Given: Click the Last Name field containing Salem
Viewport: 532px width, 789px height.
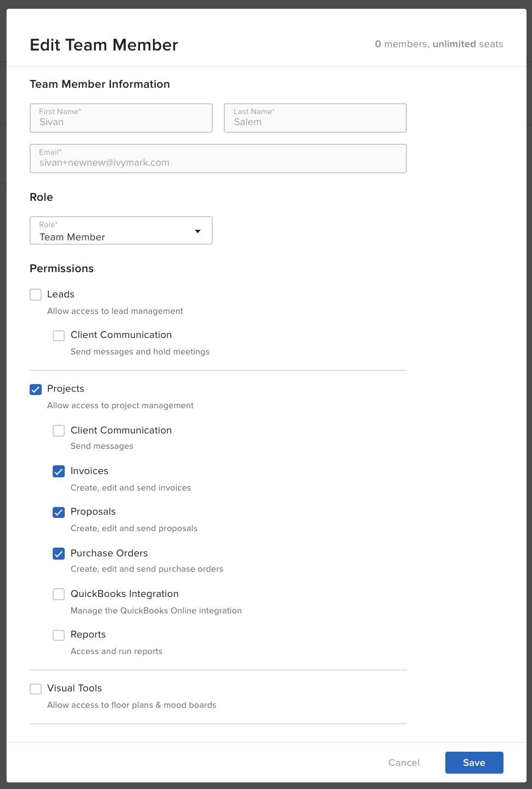Looking at the screenshot, I should (x=315, y=118).
